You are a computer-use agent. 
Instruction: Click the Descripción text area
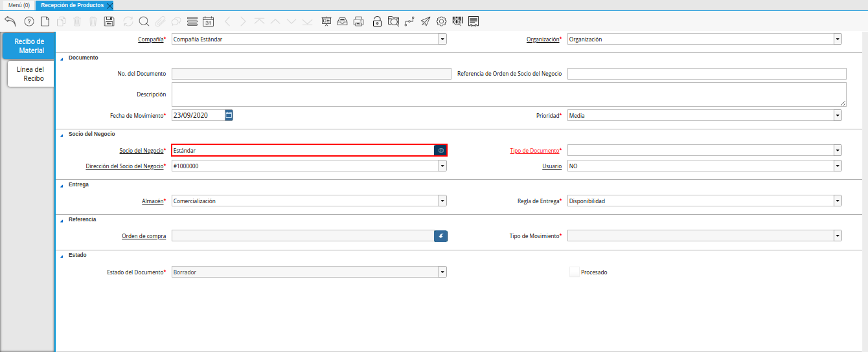508,94
